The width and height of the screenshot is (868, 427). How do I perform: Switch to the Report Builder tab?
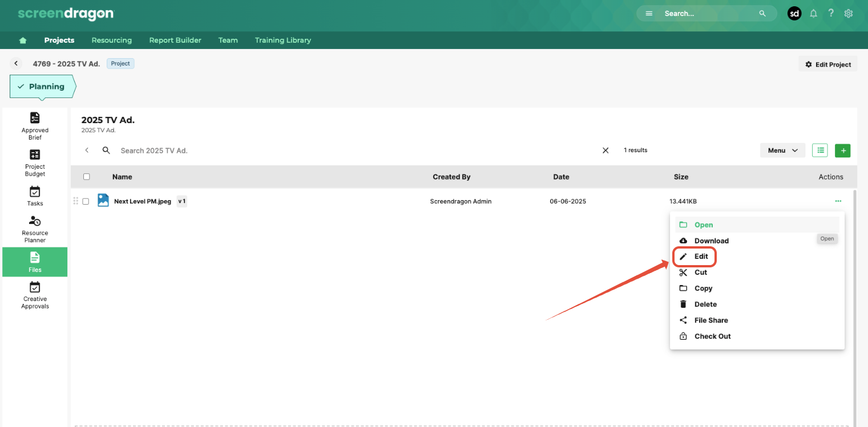(175, 40)
